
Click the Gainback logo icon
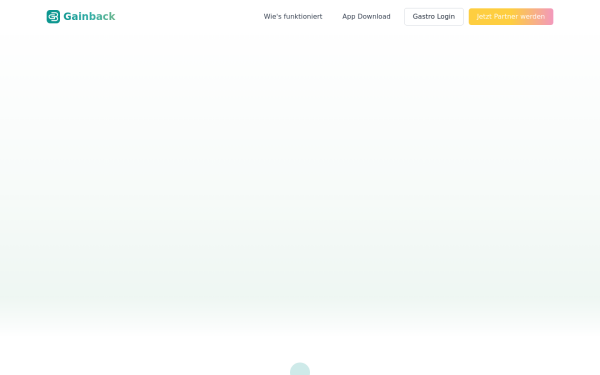point(53,16)
